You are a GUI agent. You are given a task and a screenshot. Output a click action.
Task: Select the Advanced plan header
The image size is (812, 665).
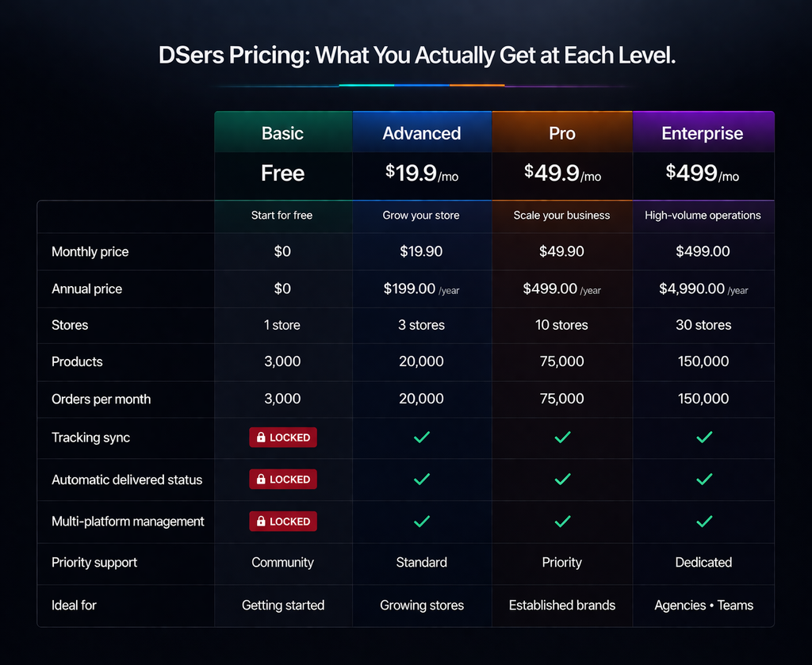click(x=422, y=133)
